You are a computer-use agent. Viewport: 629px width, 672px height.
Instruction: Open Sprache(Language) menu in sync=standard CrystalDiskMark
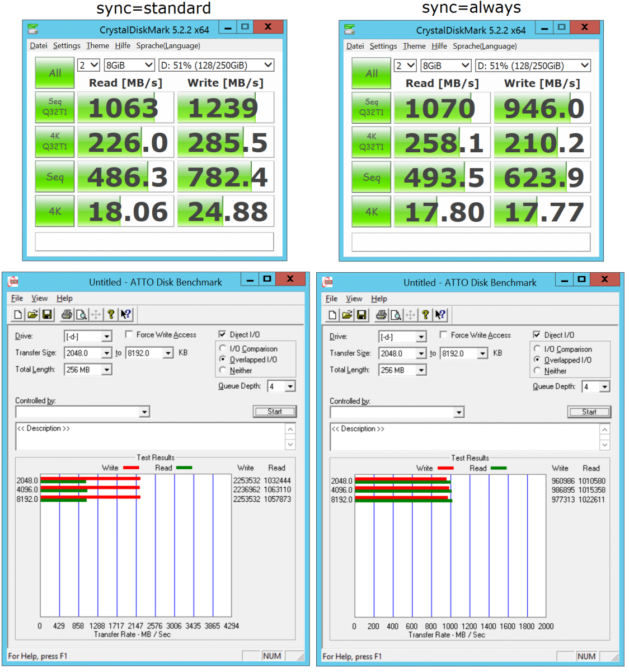coord(168,46)
